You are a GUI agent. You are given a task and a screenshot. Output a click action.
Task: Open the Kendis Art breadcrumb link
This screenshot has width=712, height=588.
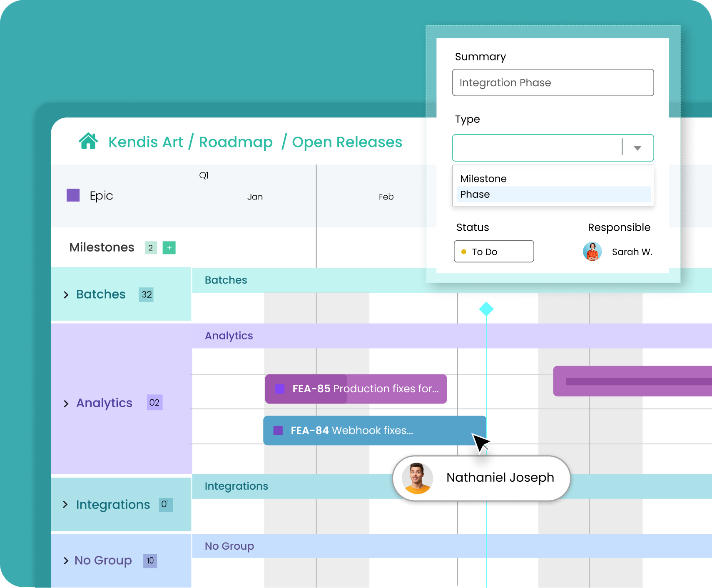pos(146,142)
